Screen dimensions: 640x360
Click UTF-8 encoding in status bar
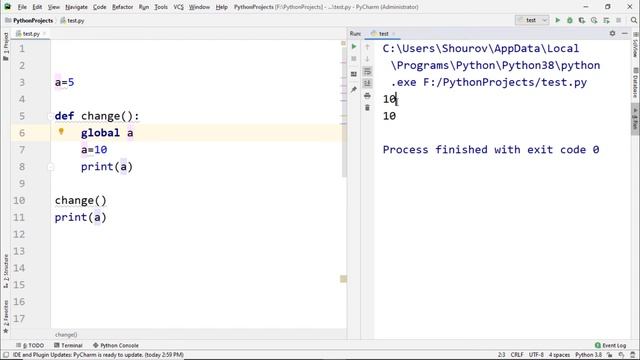tap(536, 355)
